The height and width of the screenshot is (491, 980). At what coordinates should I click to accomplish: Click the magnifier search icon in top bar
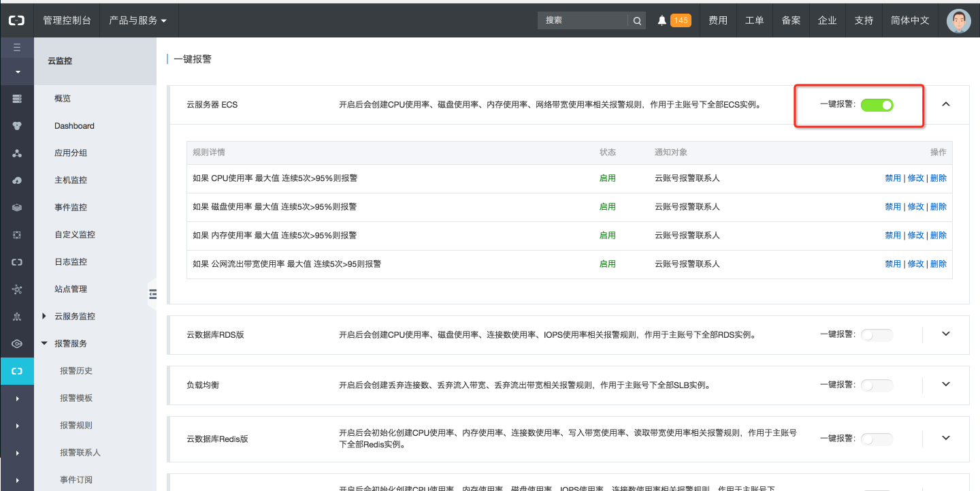click(637, 21)
